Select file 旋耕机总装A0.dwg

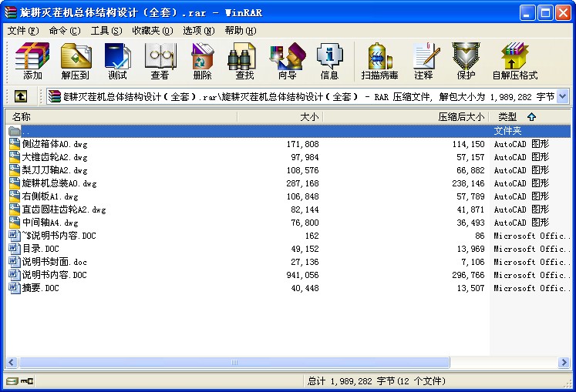tap(59, 183)
